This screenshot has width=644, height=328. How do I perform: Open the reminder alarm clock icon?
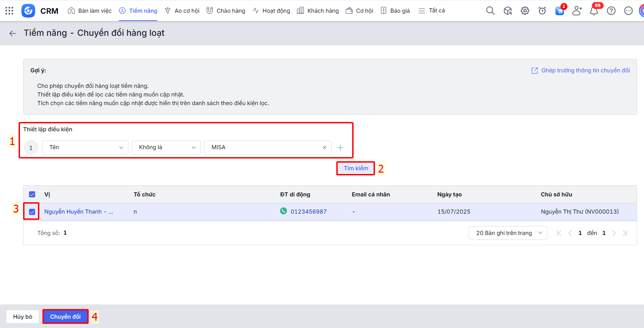542,11
